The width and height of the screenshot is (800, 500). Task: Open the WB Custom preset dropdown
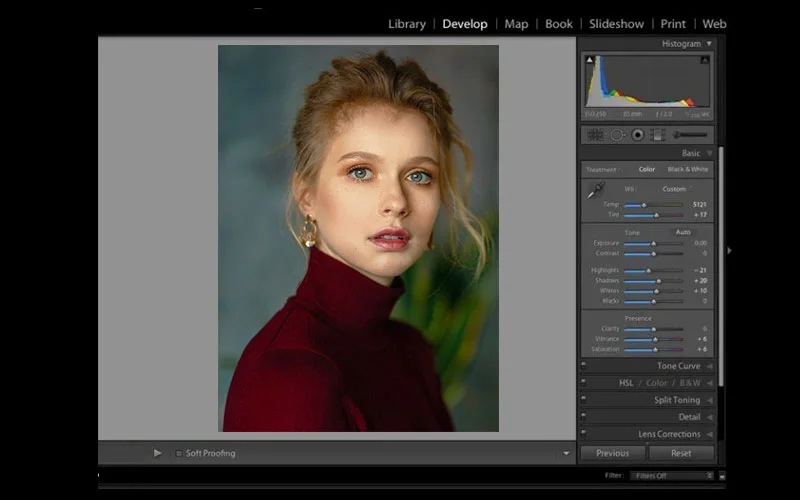tap(676, 188)
